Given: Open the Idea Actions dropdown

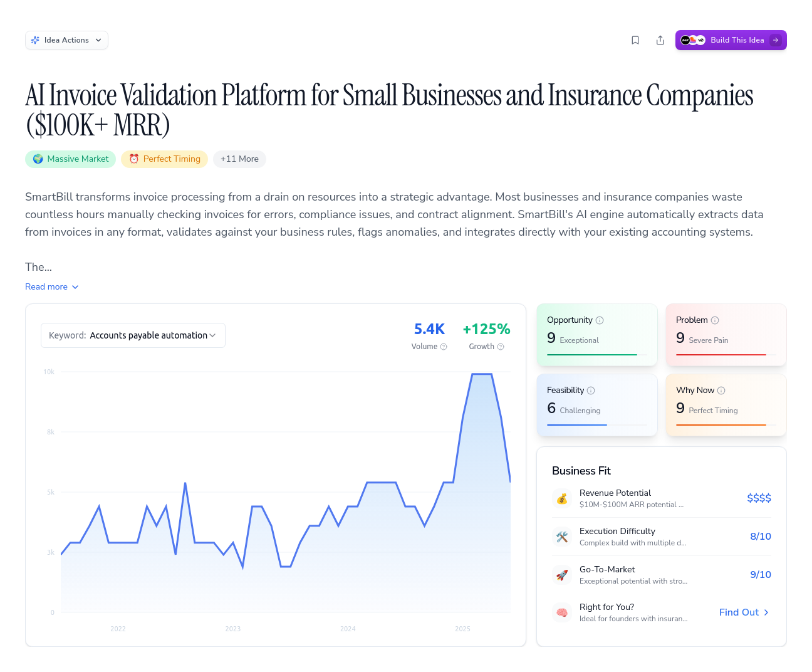Looking at the screenshot, I should pos(66,40).
